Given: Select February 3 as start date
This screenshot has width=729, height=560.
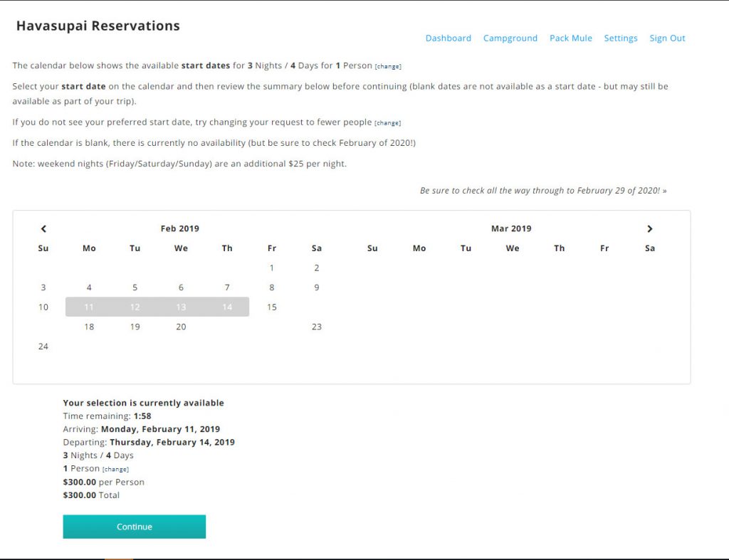Looking at the screenshot, I should 43,287.
